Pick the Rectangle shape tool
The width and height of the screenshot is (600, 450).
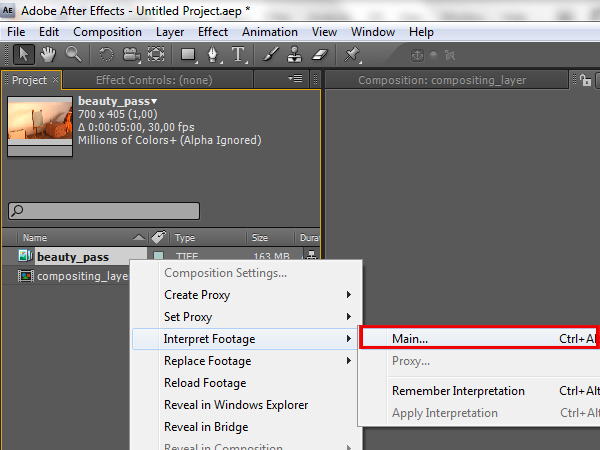pyautogui.click(x=188, y=54)
